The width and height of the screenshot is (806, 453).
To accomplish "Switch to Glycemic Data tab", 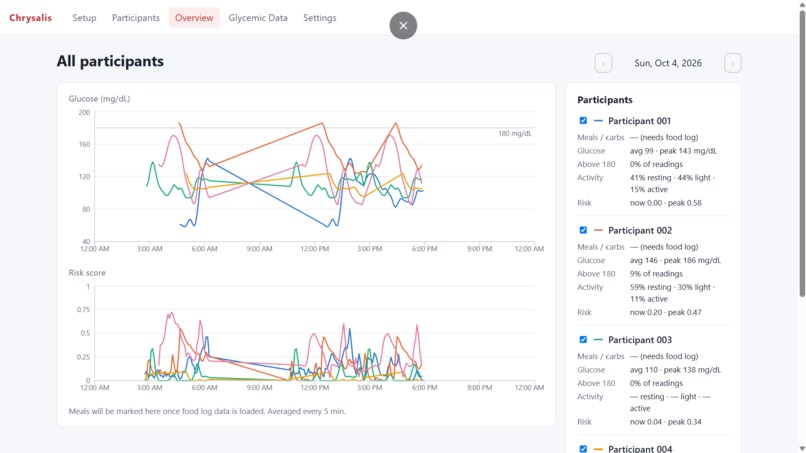I will [258, 17].
